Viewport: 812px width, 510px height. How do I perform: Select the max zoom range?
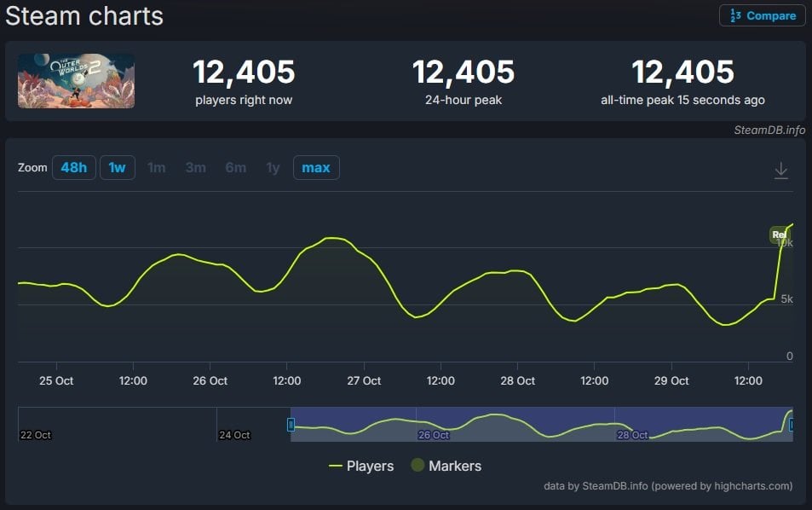click(316, 168)
